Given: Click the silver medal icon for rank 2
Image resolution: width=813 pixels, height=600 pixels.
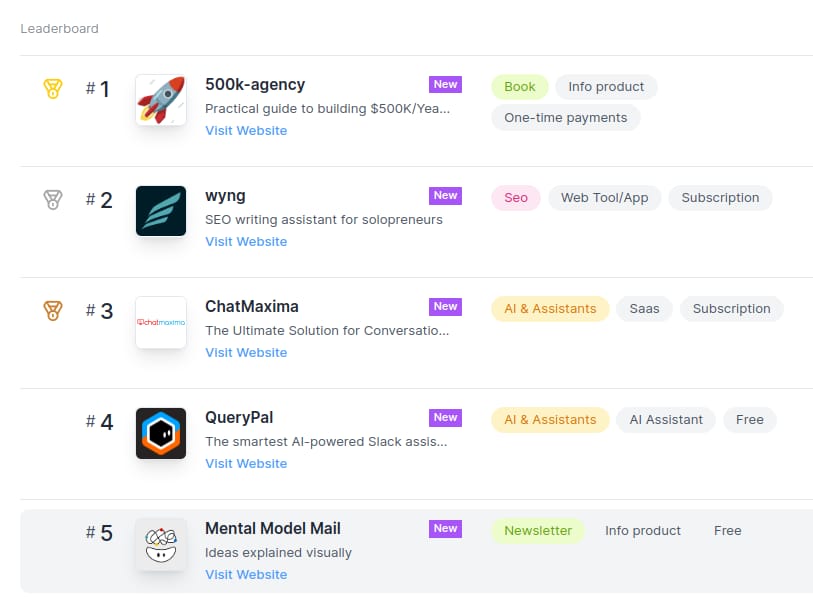Looking at the screenshot, I should [53, 200].
